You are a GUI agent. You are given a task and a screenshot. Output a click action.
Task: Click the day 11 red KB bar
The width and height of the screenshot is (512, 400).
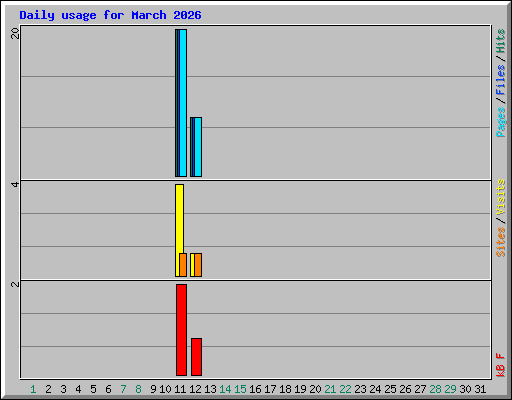point(181,330)
